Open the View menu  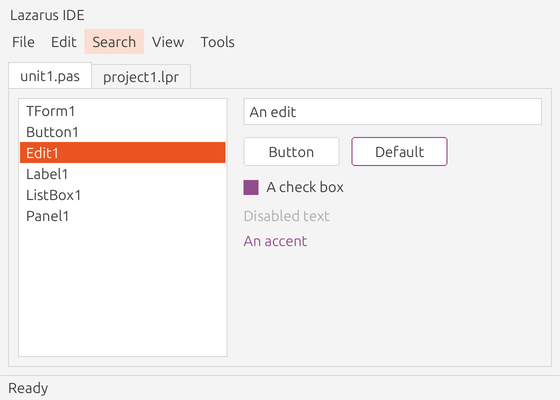pos(168,42)
